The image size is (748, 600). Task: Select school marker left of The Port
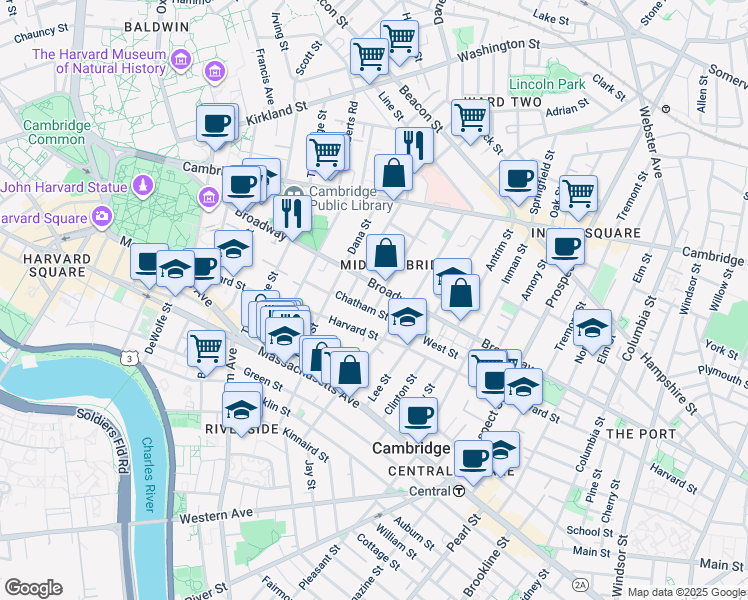coord(523,391)
